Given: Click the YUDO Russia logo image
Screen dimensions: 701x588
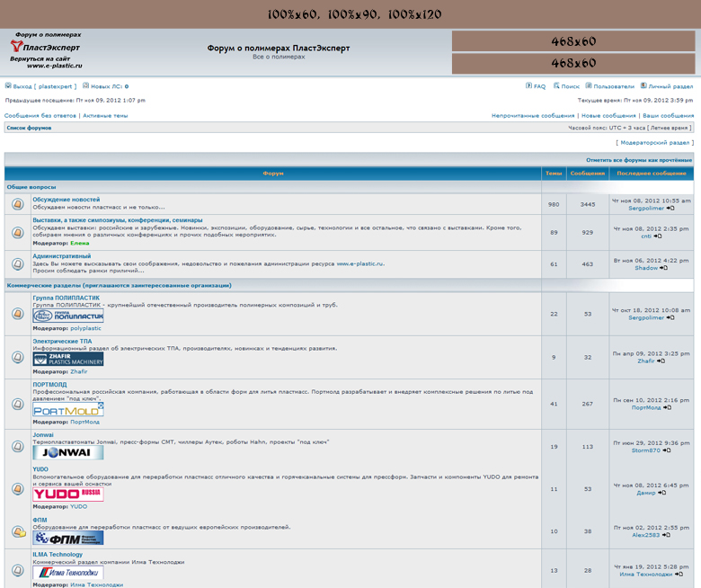Looking at the screenshot, I should [68, 494].
